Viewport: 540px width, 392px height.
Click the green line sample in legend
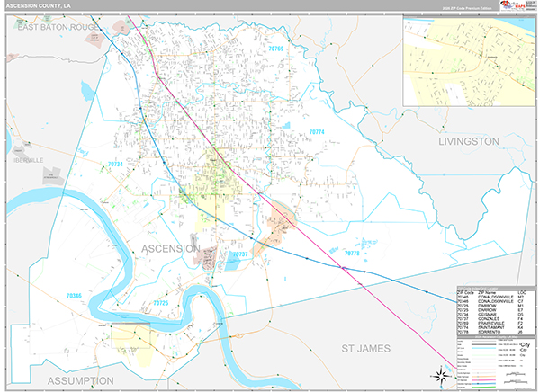click(x=483, y=388)
